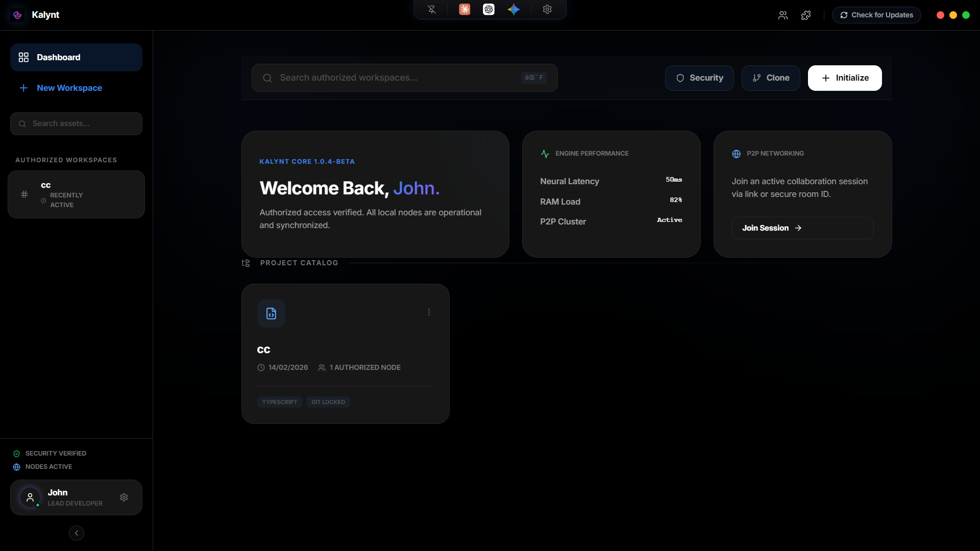Click the New Workspace link
The height and width of the screenshot is (551, 980).
coord(69,88)
